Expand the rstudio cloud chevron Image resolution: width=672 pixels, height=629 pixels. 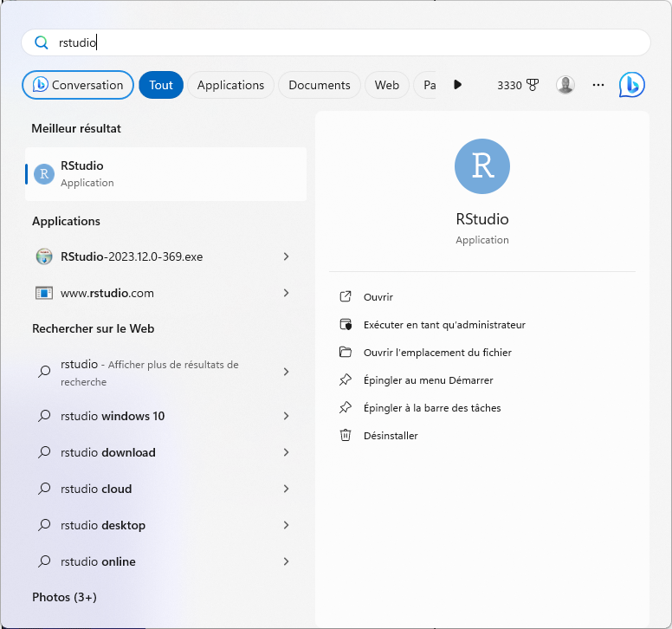pyautogui.click(x=286, y=489)
